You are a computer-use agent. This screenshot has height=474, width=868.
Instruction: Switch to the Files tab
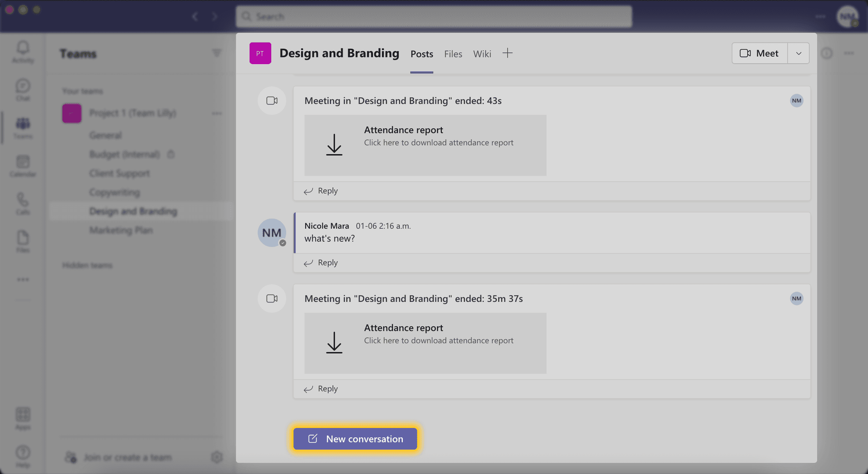click(453, 53)
